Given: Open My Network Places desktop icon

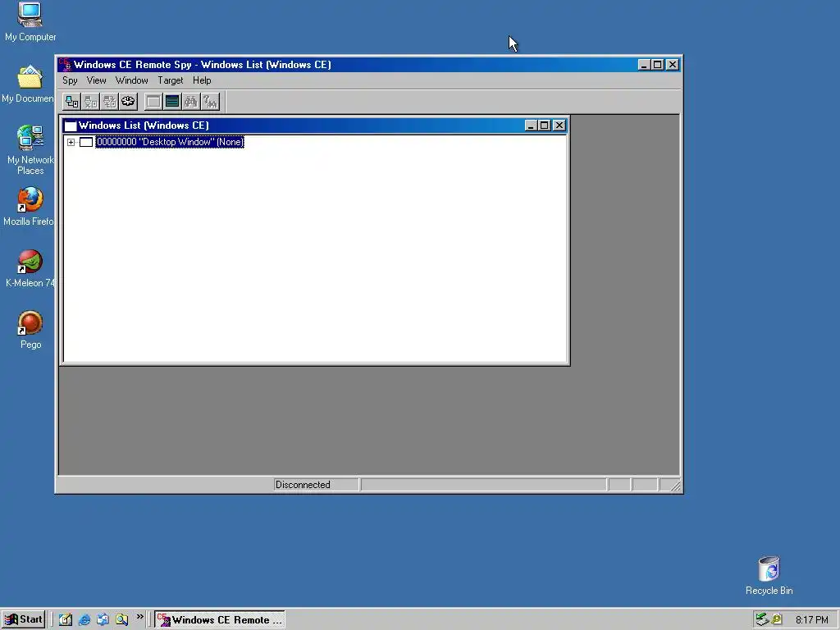Looking at the screenshot, I should (30, 150).
